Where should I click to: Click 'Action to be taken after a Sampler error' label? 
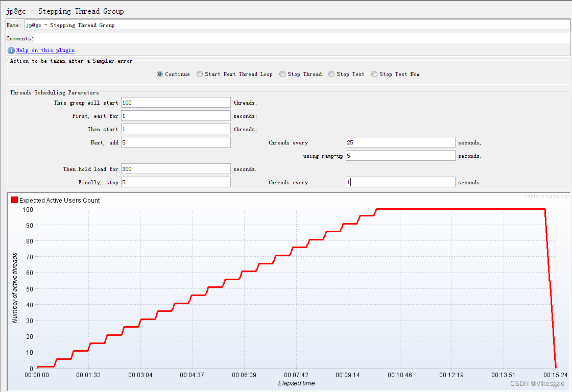71,61
